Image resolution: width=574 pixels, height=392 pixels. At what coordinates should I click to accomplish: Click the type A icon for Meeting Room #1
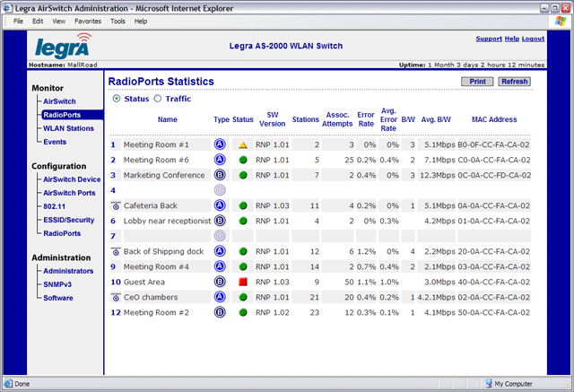pyautogui.click(x=220, y=144)
